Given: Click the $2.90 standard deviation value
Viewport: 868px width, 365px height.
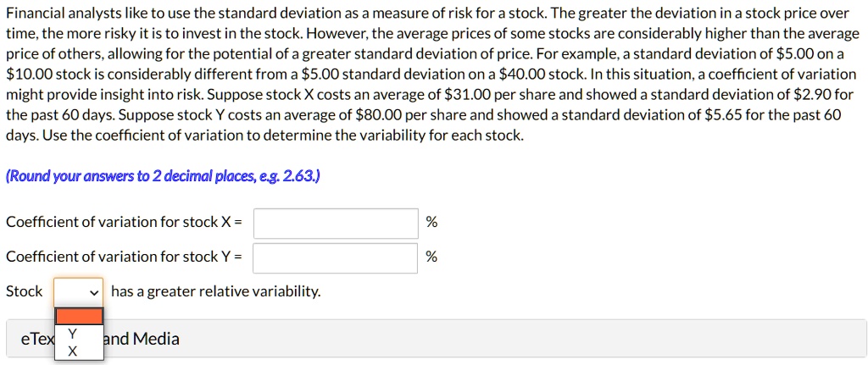Looking at the screenshot, I should 810,94.
